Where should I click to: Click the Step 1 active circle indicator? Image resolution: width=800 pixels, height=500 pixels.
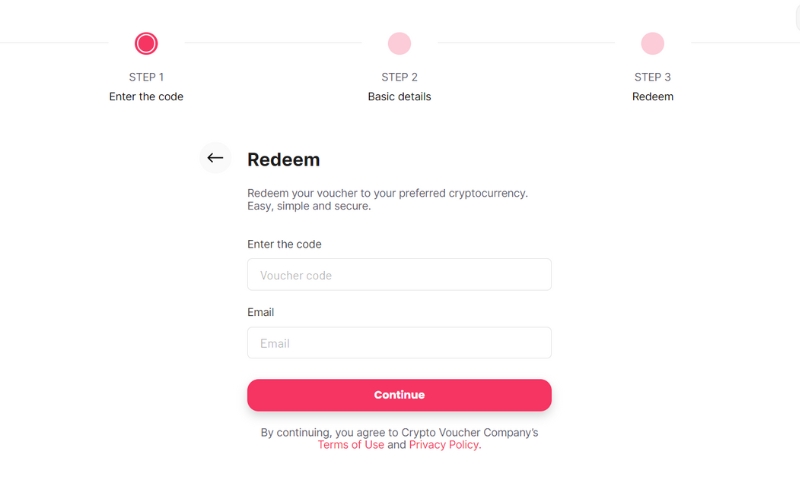click(146, 43)
